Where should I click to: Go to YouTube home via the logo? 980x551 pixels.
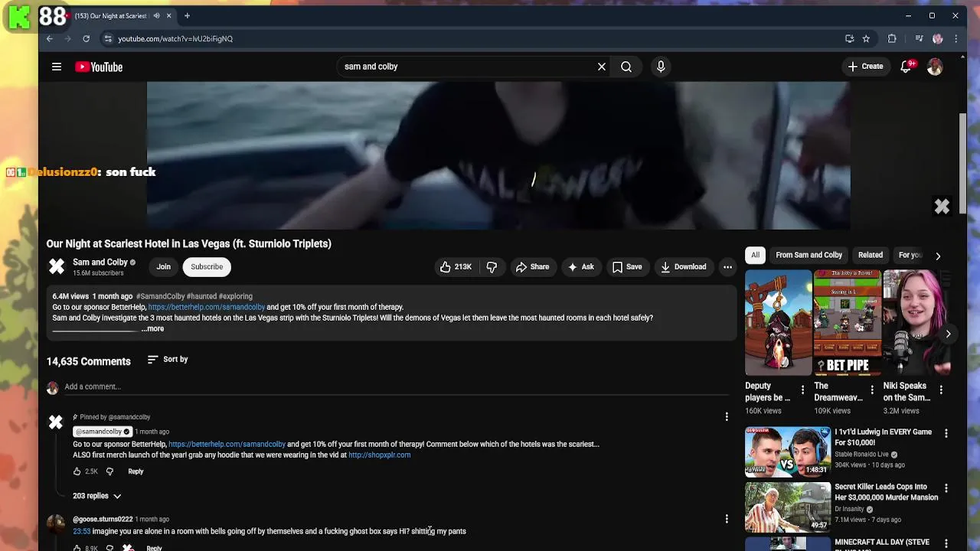click(x=99, y=67)
